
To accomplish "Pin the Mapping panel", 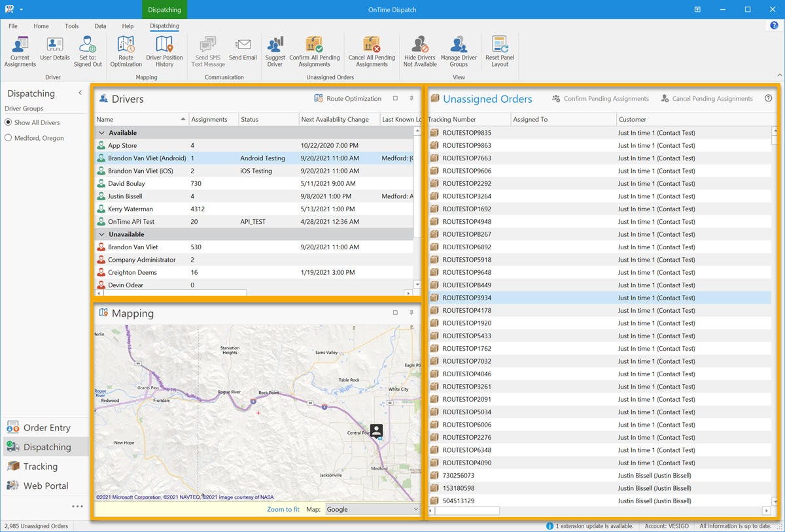I will click(x=411, y=313).
